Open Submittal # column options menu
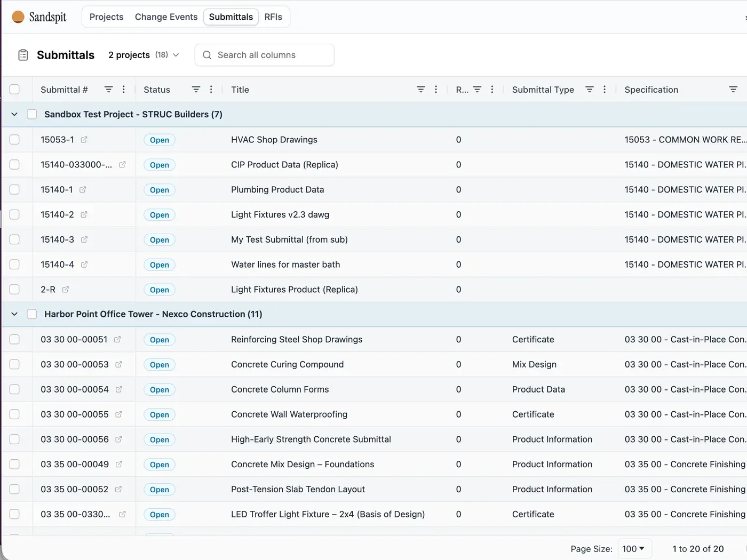The width and height of the screenshot is (747, 560). [124, 90]
